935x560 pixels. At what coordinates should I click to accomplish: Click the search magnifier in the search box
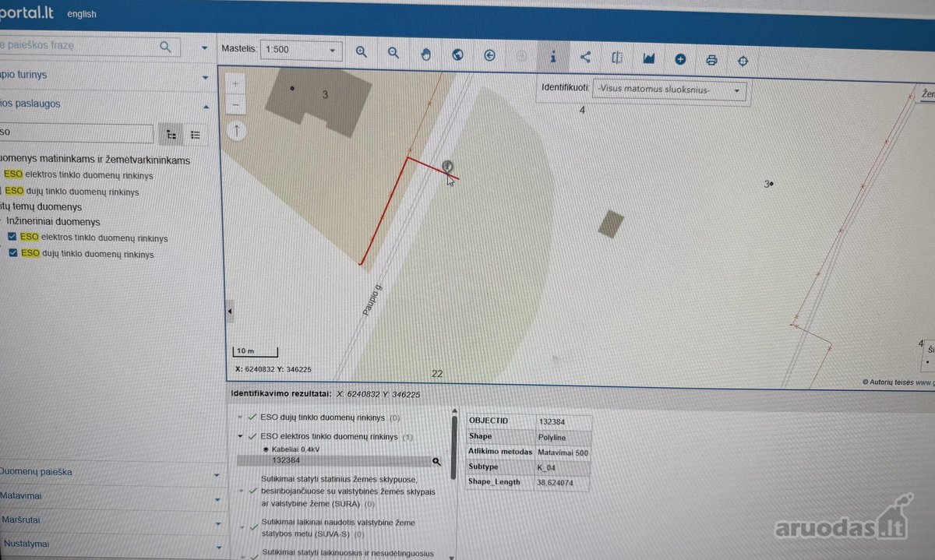165,47
